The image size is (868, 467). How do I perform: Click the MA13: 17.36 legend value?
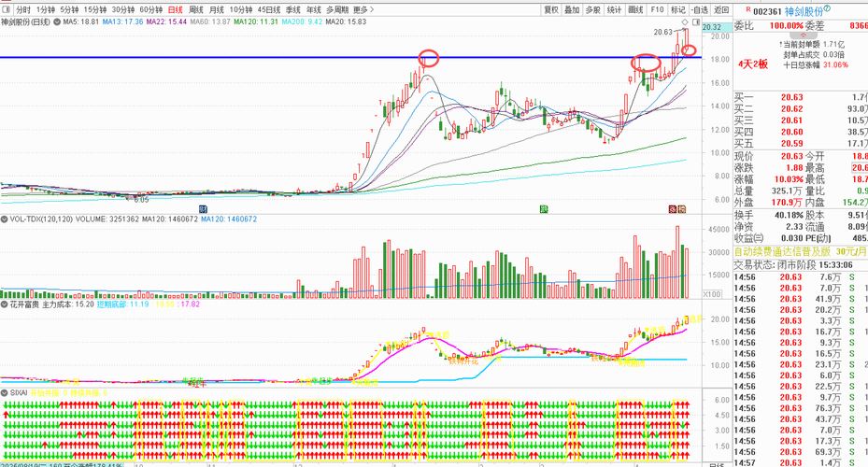pos(123,22)
